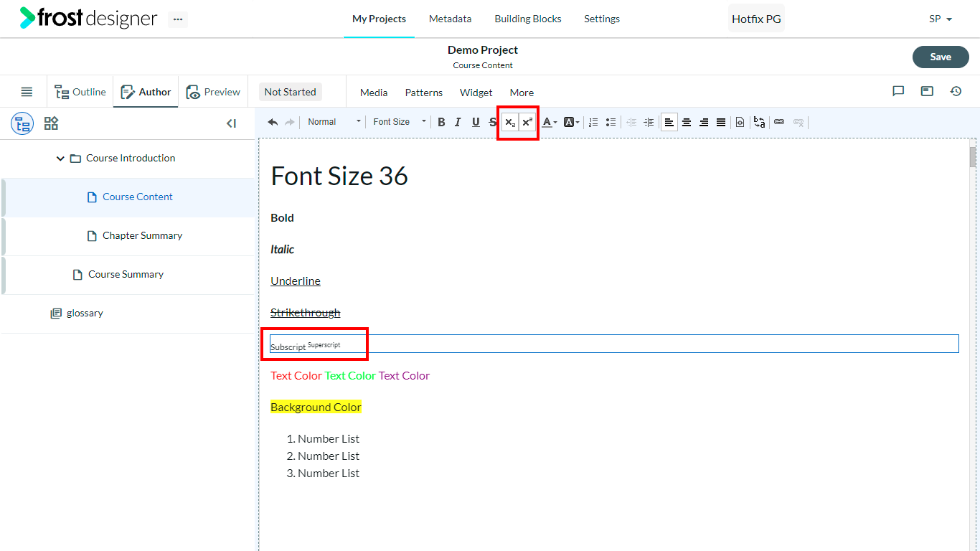Open the hamburger menu icon
Screen dimensions: 980x551
tap(27, 92)
